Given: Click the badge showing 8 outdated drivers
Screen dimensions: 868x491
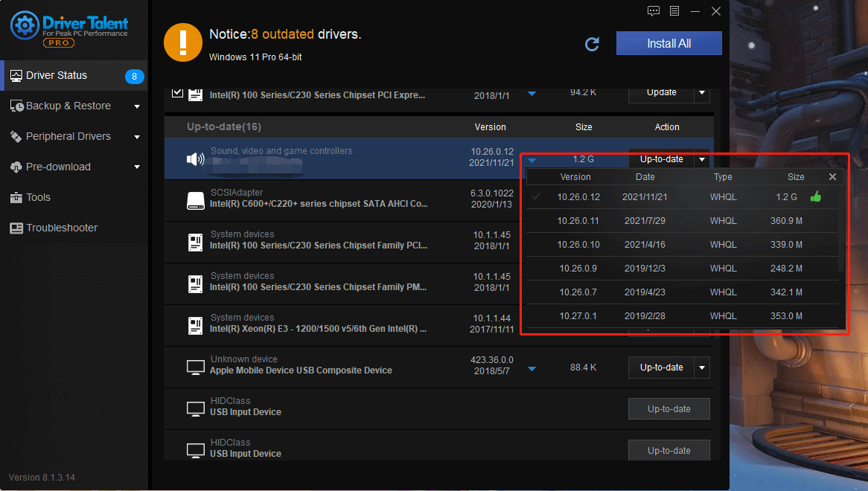Looking at the screenshot, I should pos(134,77).
